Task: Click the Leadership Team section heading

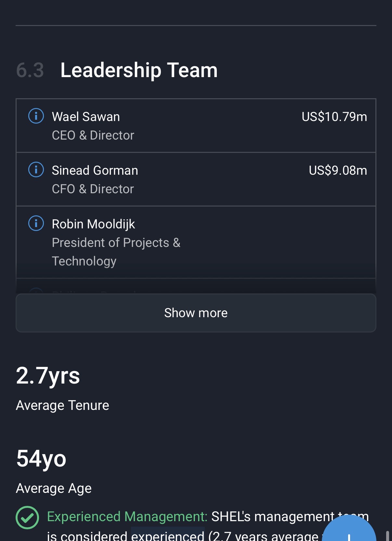Action: pyautogui.click(x=139, y=70)
